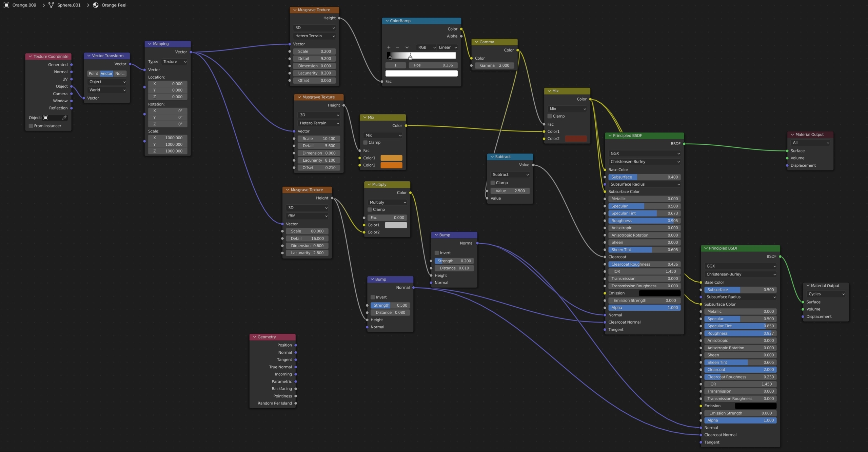Open ColorRamp tools chevron menu

407,47
